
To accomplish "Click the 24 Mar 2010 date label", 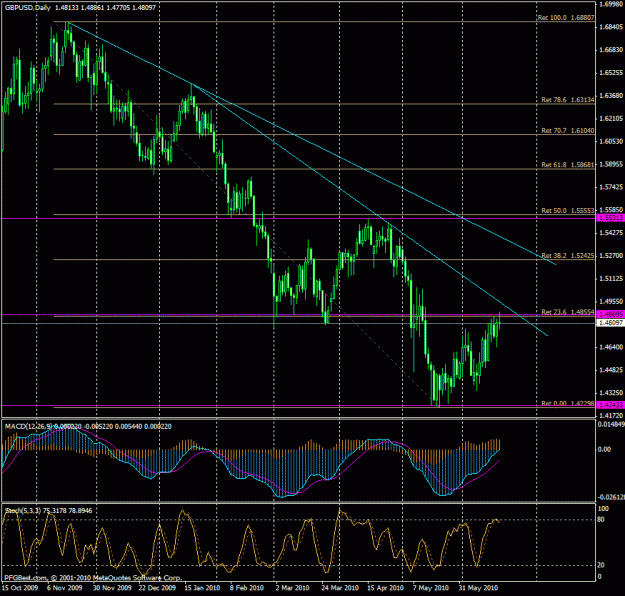I will click(x=340, y=588).
